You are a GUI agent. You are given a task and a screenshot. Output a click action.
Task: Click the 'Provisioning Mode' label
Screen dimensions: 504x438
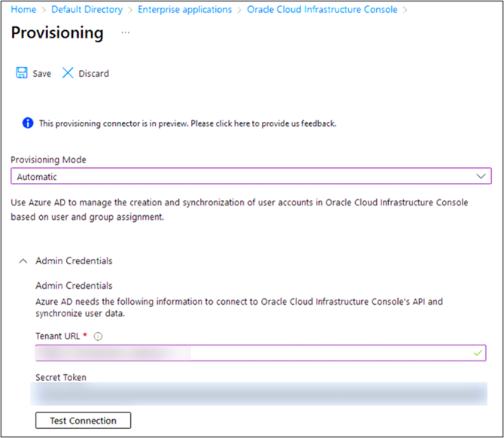point(49,160)
